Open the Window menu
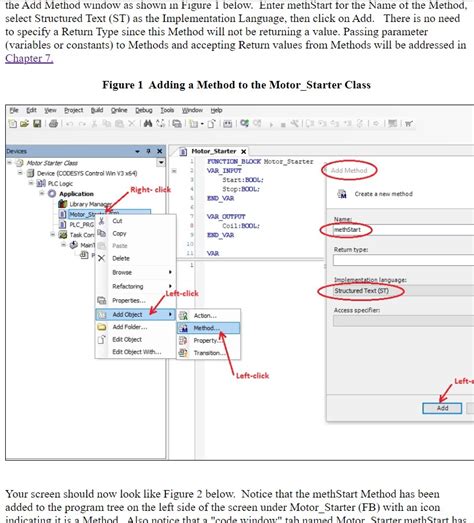 [x=192, y=110]
